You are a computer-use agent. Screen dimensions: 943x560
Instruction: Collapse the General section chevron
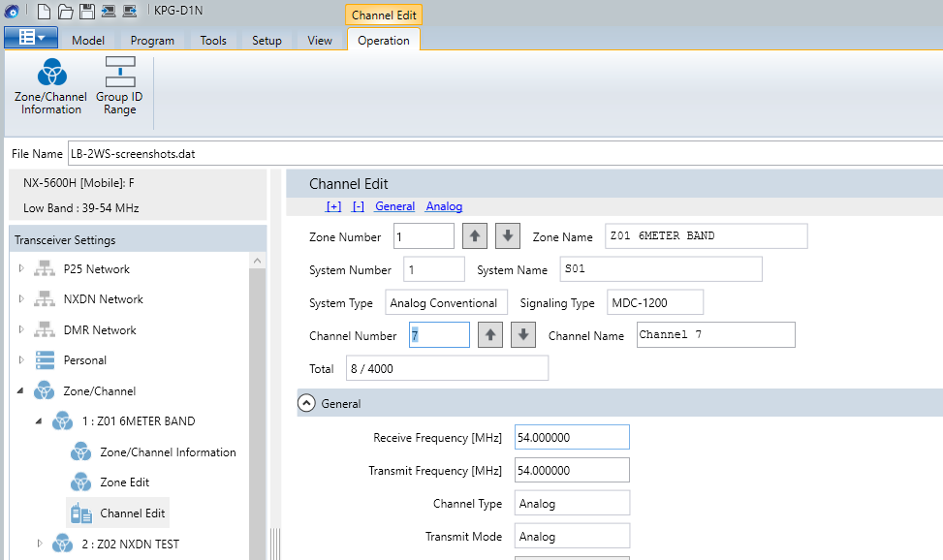point(306,403)
